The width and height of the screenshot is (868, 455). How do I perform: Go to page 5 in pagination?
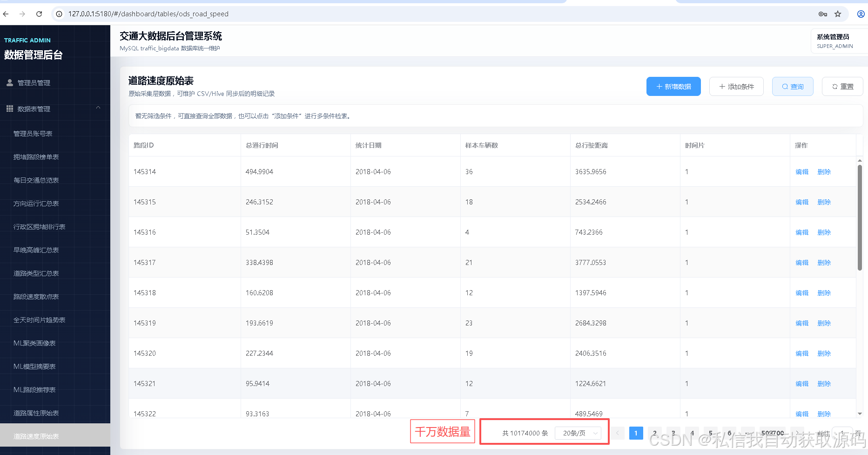tap(711, 433)
